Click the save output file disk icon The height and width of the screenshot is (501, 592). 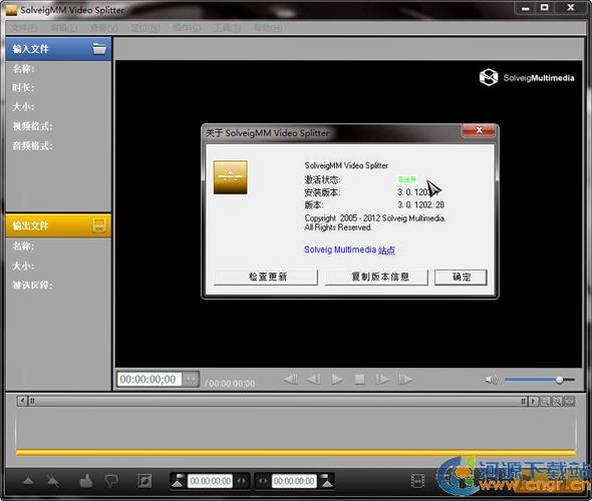click(99, 226)
